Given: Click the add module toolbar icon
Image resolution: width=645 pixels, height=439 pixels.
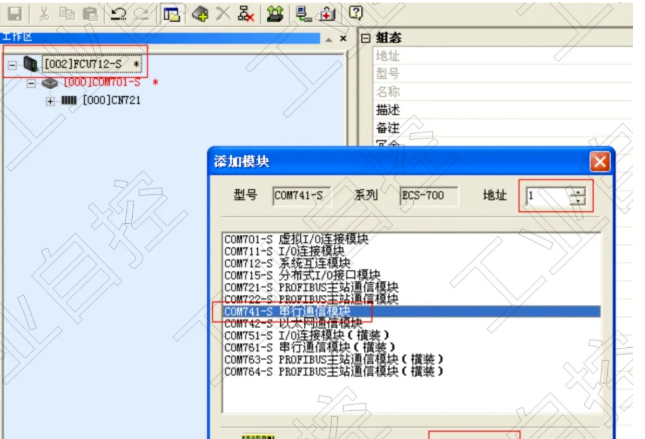Looking at the screenshot, I should (200, 13).
